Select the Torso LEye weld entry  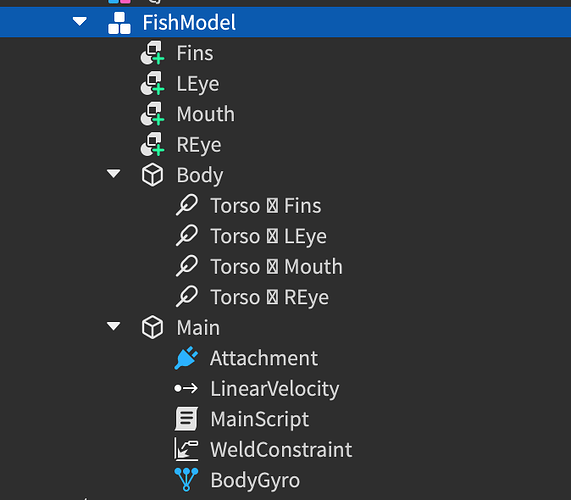(x=269, y=236)
